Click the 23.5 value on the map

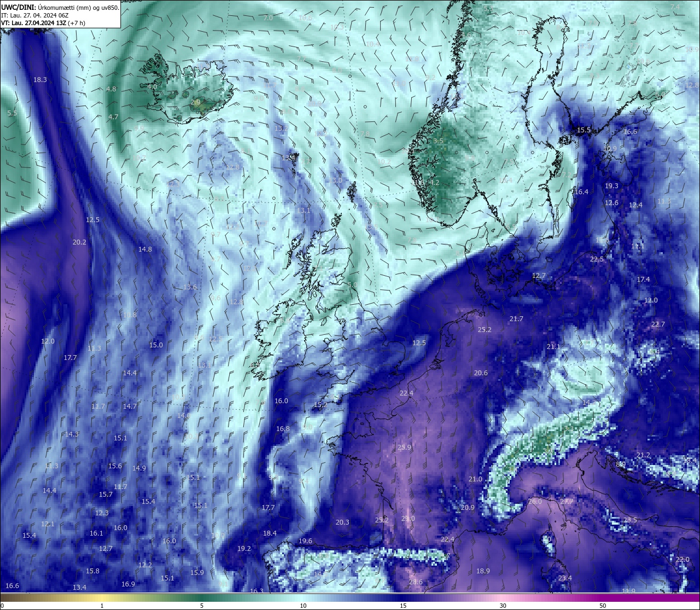pos(630,520)
